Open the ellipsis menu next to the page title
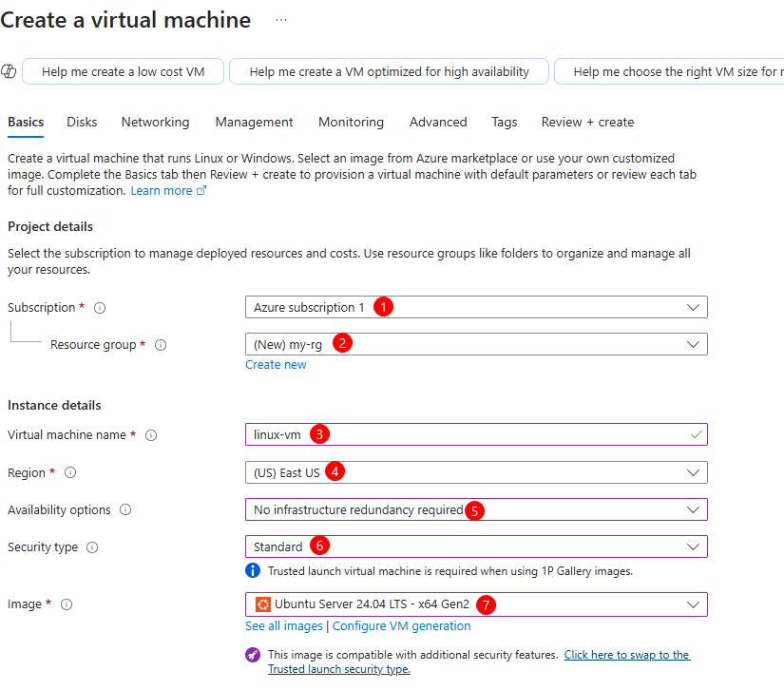The height and width of the screenshot is (690, 784). (281, 20)
